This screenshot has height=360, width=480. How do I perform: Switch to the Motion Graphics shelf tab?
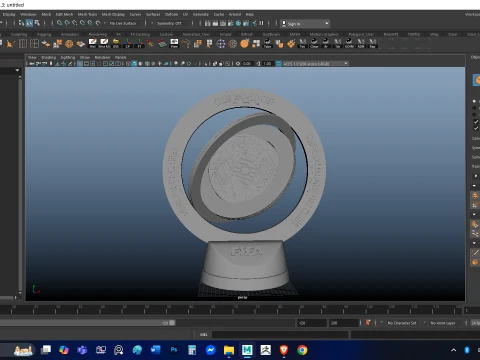324,34
